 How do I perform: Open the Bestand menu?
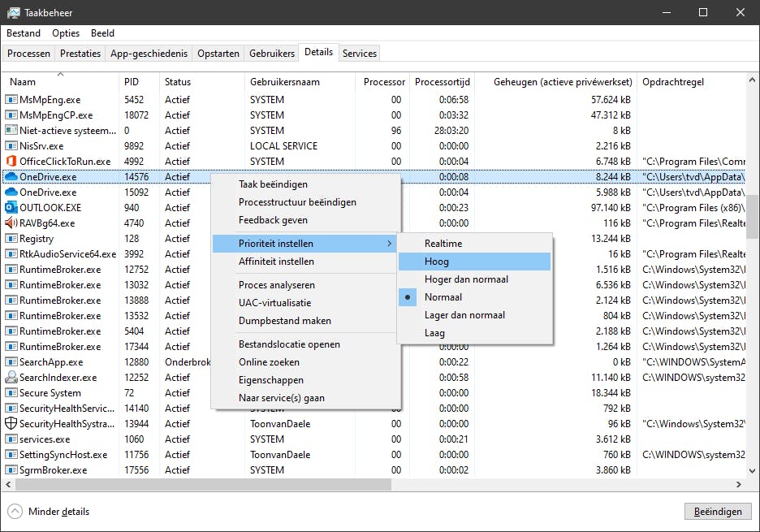pyautogui.click(x=24, y=33)
